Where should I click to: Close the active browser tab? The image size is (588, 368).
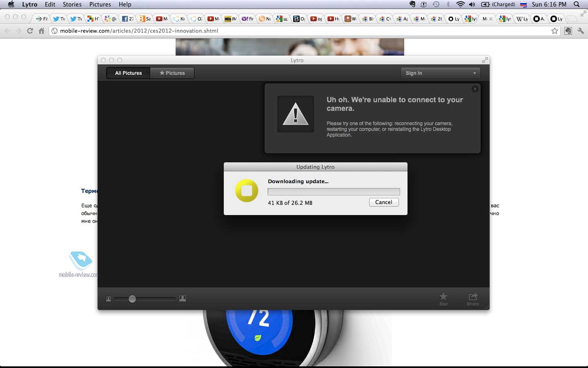click(x=490, y=19)
